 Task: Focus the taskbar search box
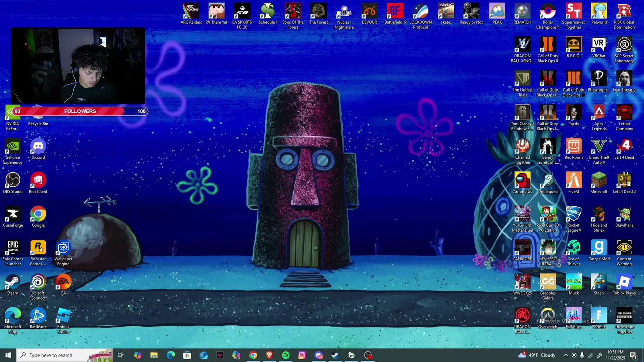64,355
